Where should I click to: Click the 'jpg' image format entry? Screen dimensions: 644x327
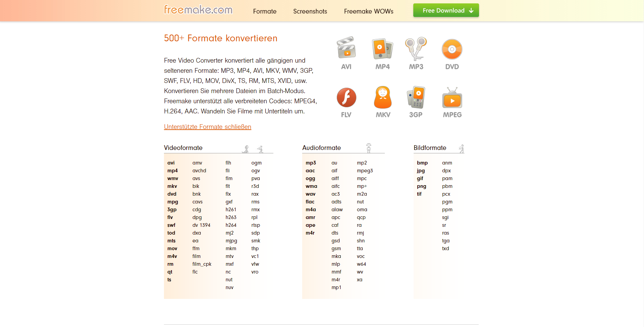pos(421,171)
